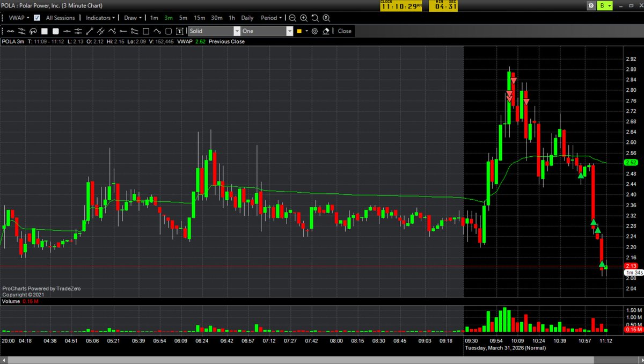644x364 pixels.
Task: Switch to the 15m timeframe
Action: click(x=200, y=18)
